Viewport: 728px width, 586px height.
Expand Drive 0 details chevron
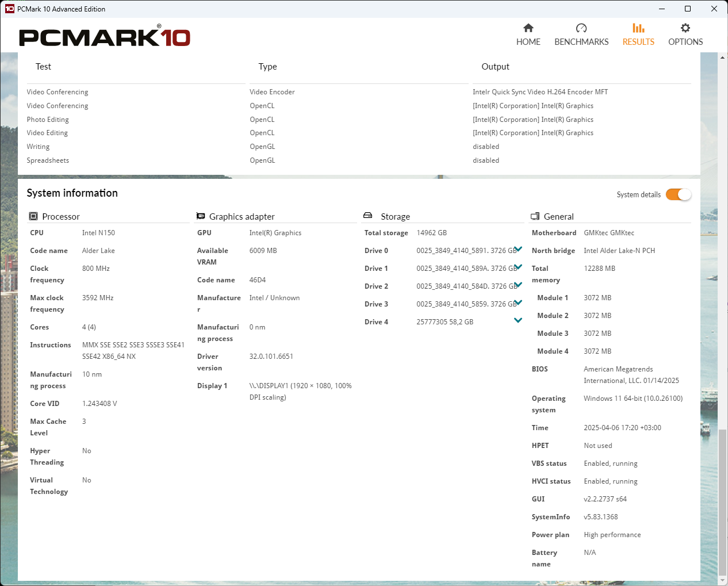(x=518, y=249)
